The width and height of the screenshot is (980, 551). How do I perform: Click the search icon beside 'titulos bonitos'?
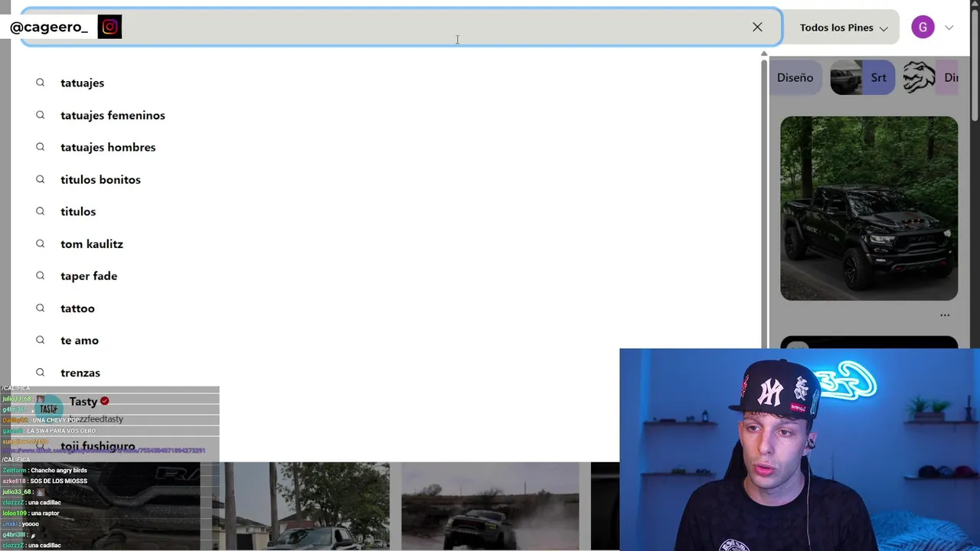40,179
